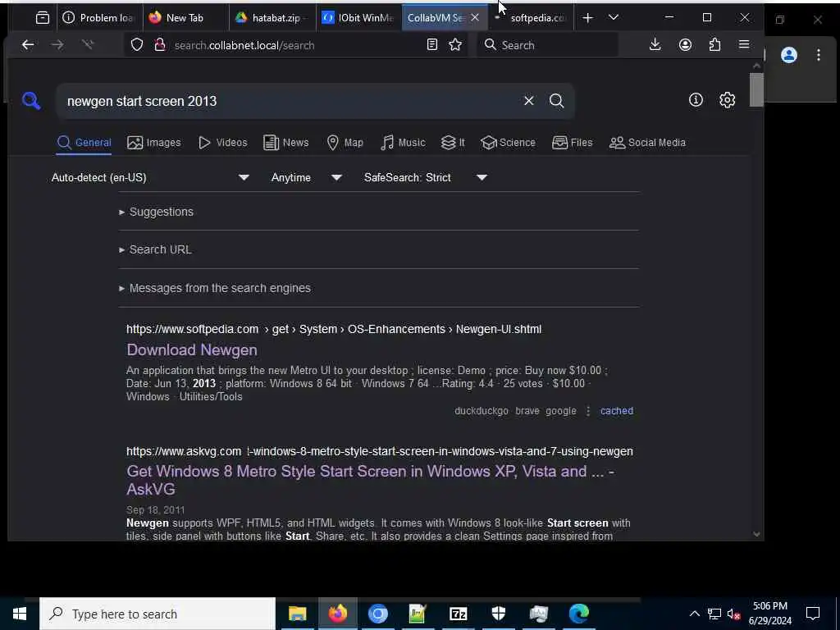The height and width of the screenshot is (630, 840).
Task: Click the Firefox toolbar Search box
Action: point(546,45)
